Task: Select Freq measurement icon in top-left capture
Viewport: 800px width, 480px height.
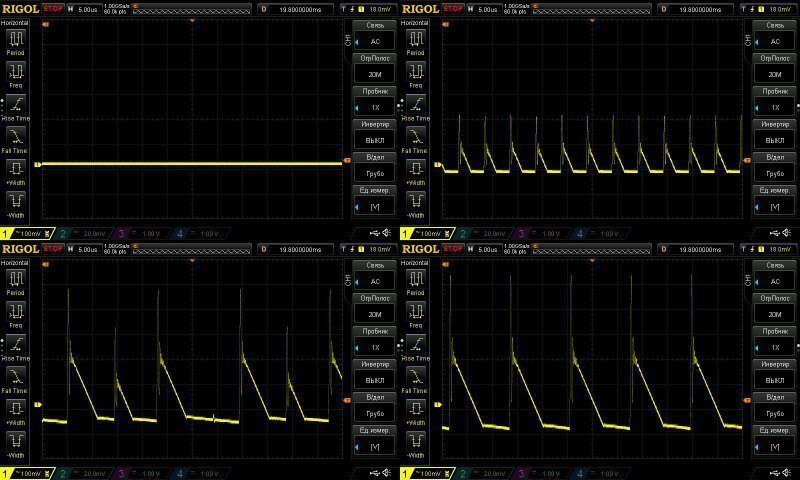Action: [16, 71]
